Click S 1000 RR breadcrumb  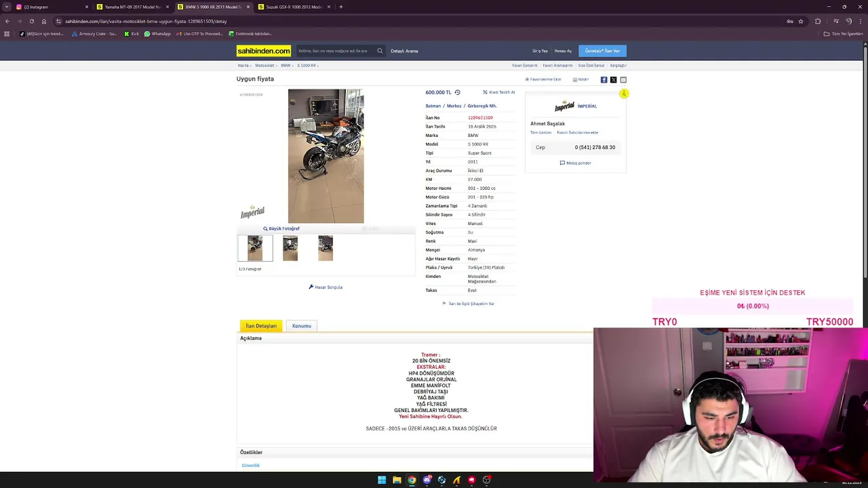tap(307, 66)
